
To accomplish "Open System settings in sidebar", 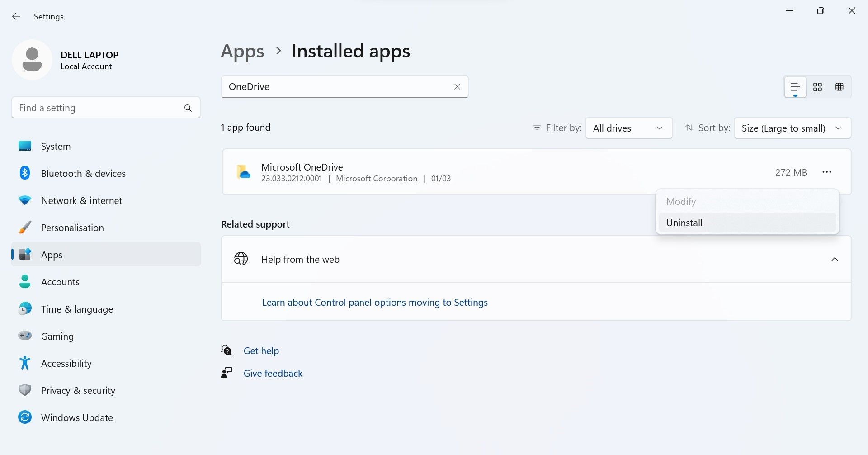I will (56, 146).
